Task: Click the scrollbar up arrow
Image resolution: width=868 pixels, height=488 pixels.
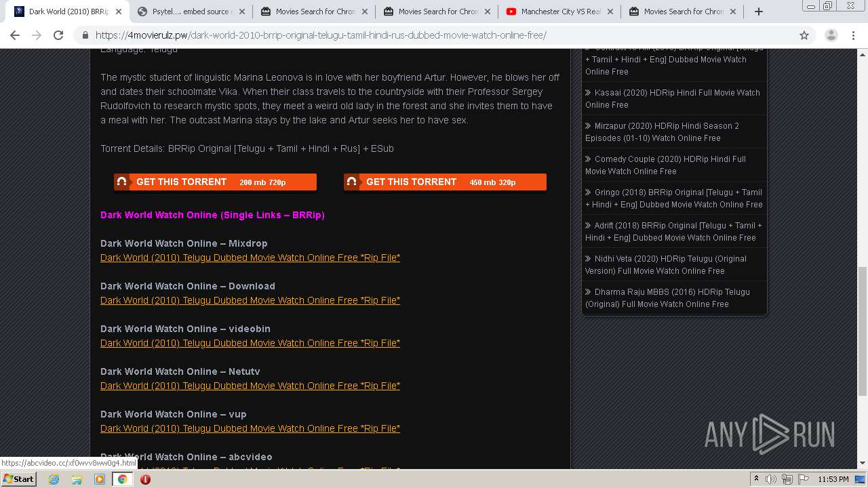Action: [863, 54]
